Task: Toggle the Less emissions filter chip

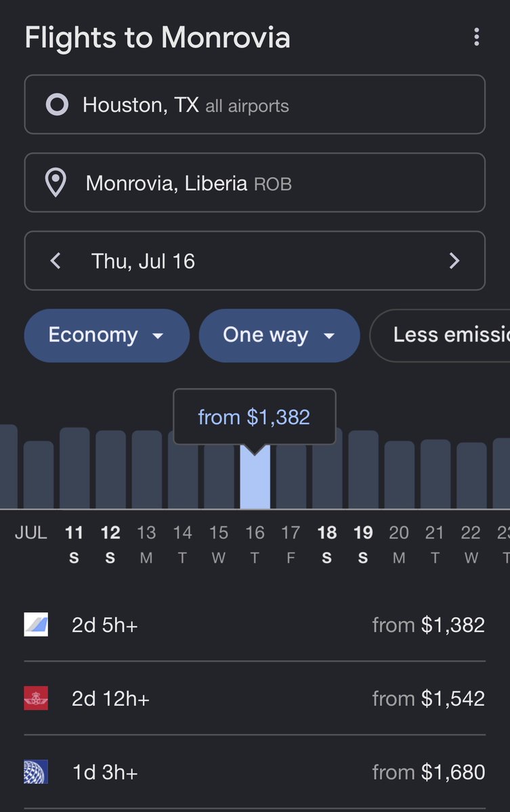Action: [440, 336]
